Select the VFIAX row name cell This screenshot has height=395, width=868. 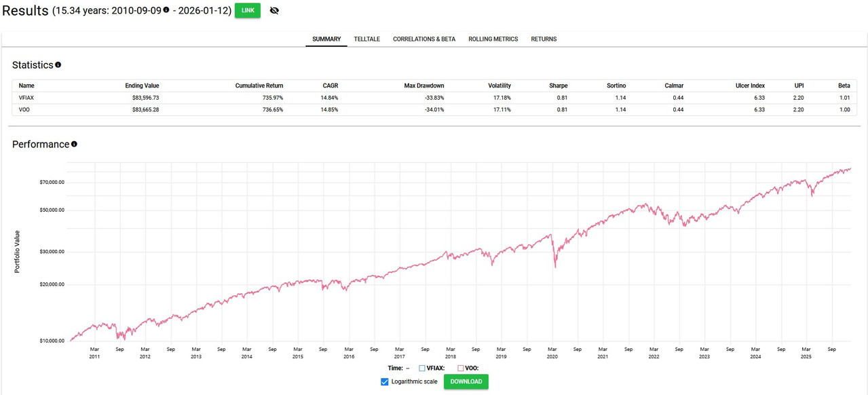click(26, 98)
